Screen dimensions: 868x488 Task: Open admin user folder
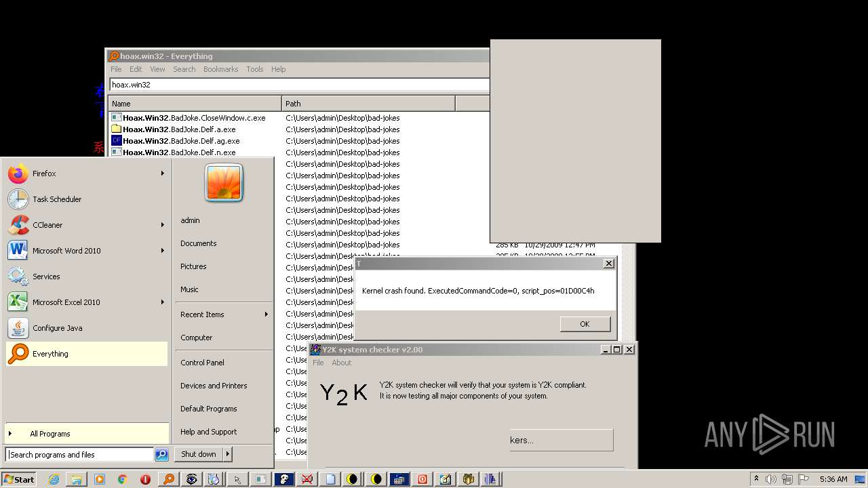point(224,220)
